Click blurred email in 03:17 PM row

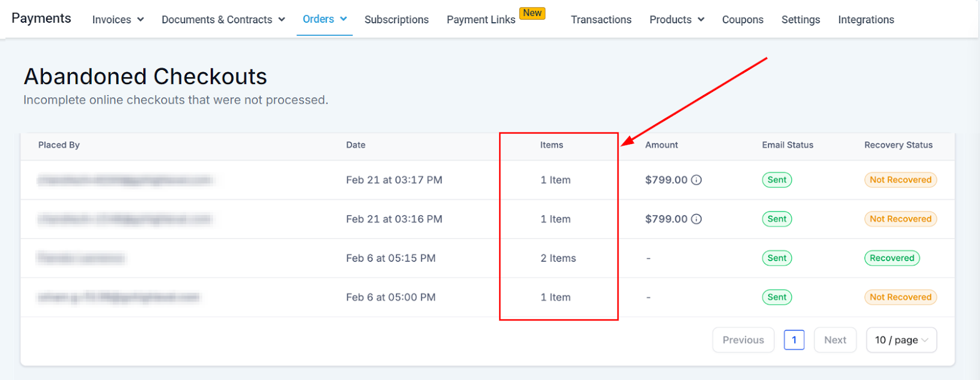pyautogui.click(x=125, y=180)
